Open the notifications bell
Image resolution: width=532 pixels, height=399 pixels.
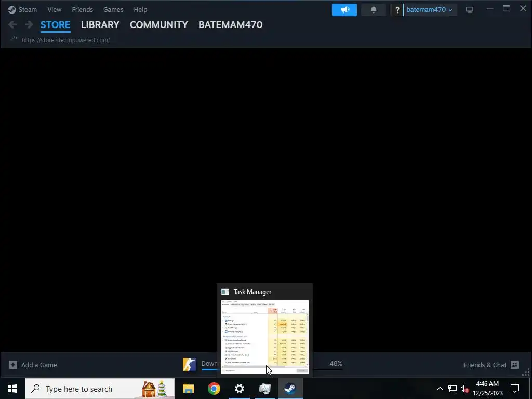[x=374, y=10]
